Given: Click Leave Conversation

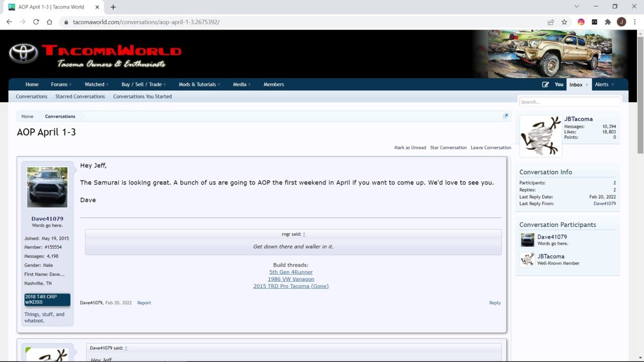Looking at the screenshot, I should click(491, 148).
